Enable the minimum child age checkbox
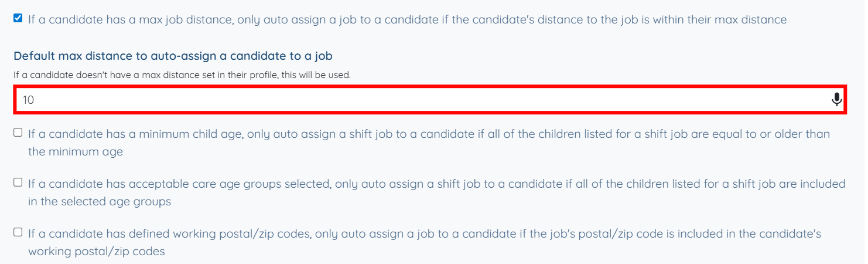Screen dimensions: 868x264 18,133
